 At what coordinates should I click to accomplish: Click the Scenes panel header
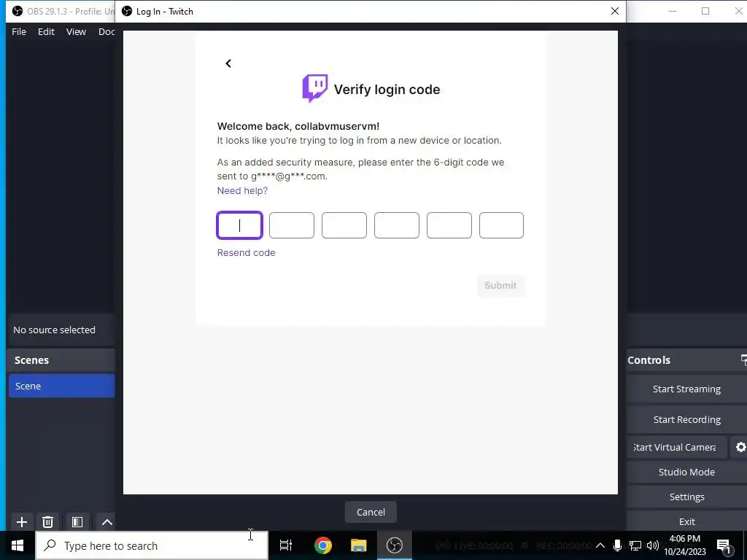point(61,360)
